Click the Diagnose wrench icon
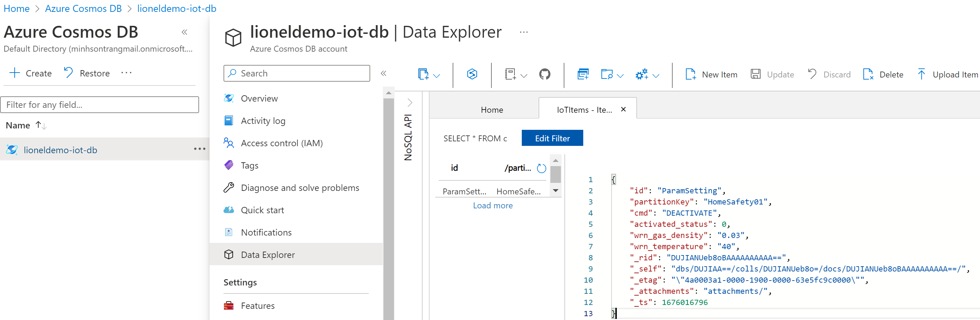 coord(229,187)
